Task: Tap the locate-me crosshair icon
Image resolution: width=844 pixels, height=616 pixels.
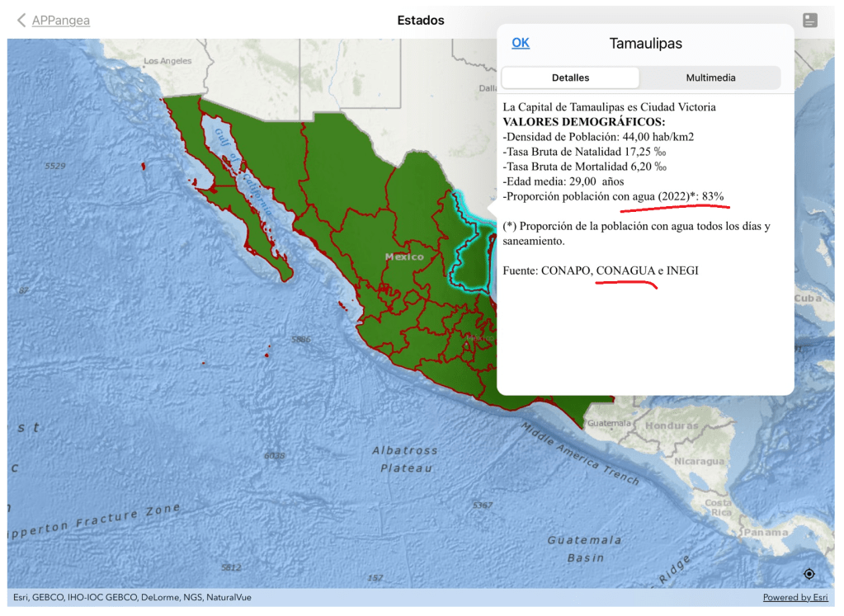Action: point(809,574)
